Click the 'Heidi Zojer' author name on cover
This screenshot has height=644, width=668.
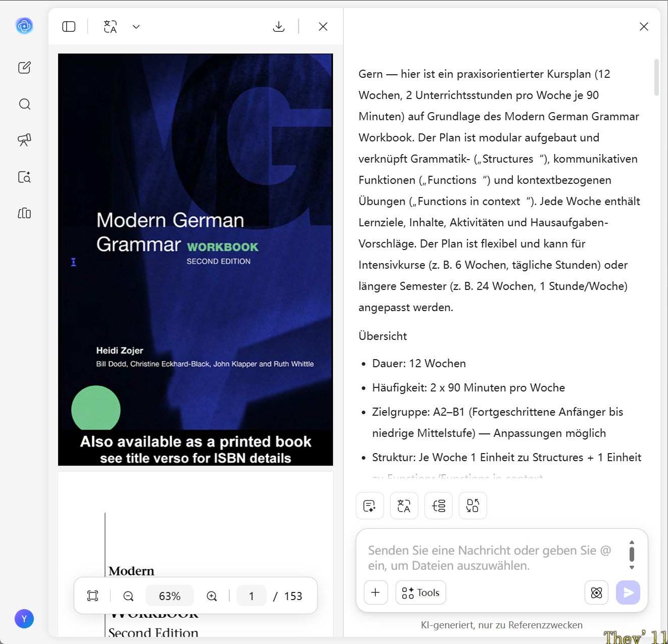click(x=120, y=351)
